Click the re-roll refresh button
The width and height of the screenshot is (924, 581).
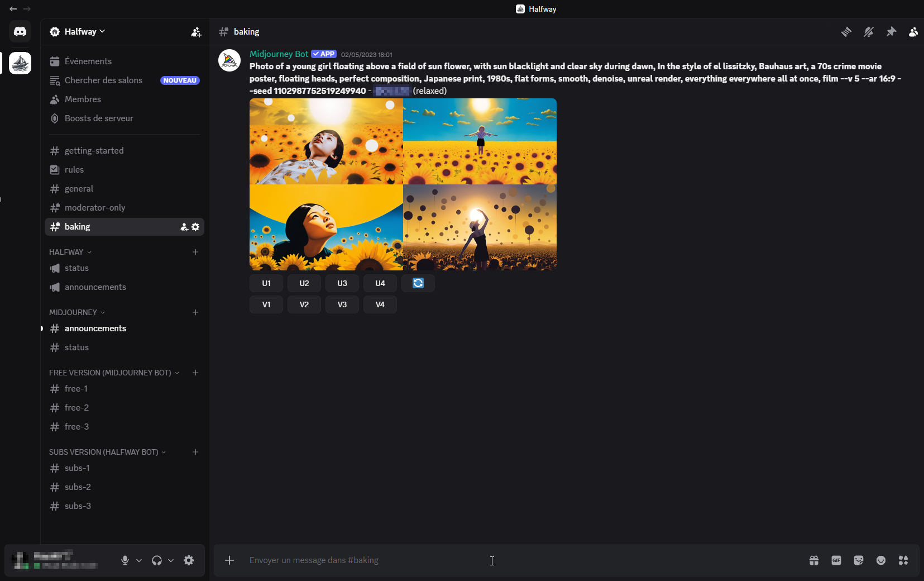pyautogui.click(x=418, y=283)
